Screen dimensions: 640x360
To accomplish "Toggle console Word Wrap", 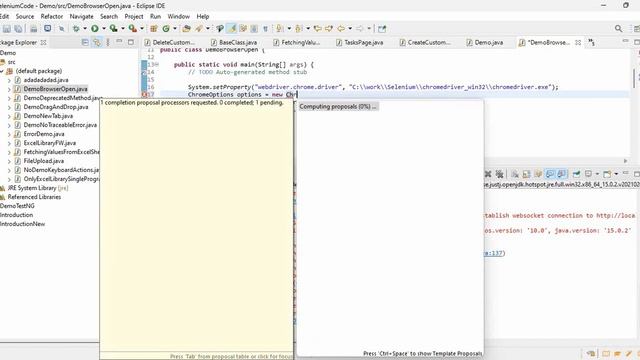I will tap(538, 174).
